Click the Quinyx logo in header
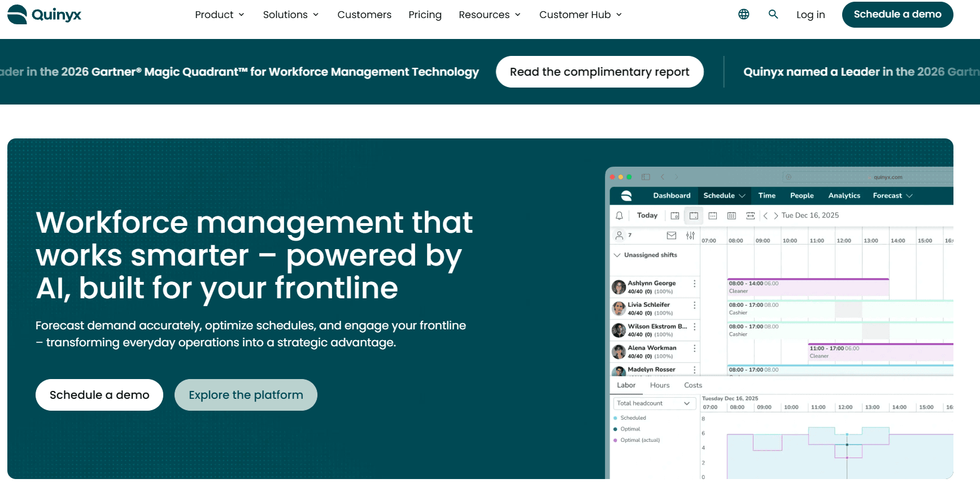The image size is (980, 483). 44,14
